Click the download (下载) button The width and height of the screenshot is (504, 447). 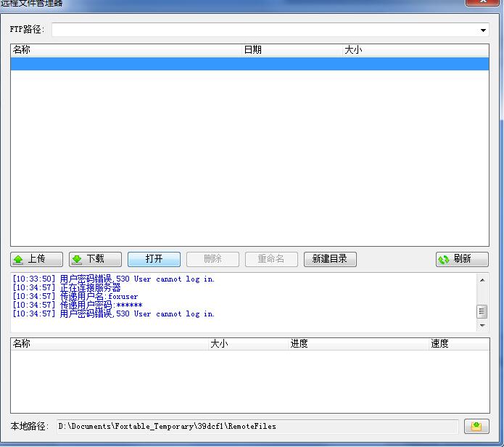click(95, 259)
